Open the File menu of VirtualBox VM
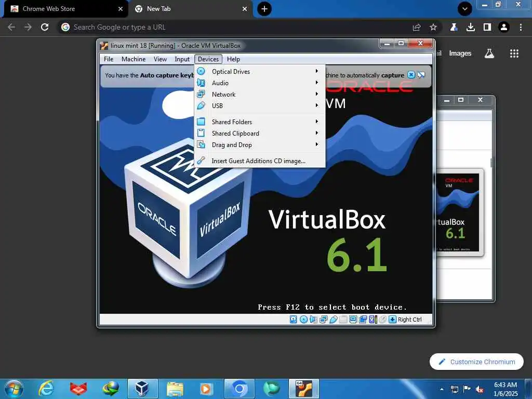 (x=109, y=59)
